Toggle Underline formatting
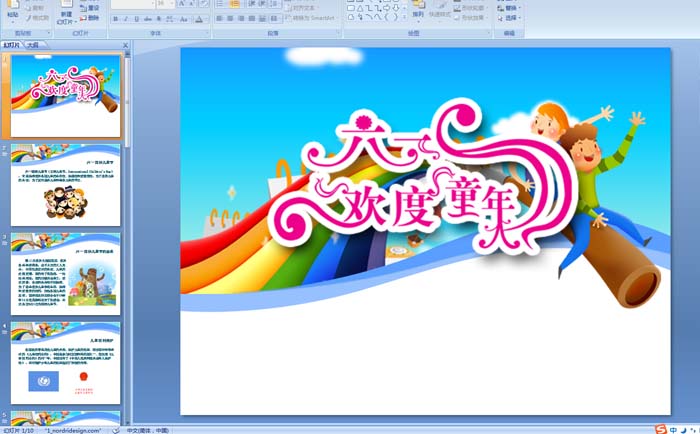This screenshot has width=700, height=434. point(137,19)
